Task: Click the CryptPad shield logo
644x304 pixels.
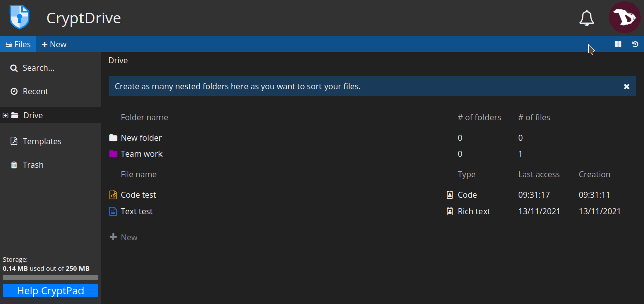Action: (x=20, y=17)
